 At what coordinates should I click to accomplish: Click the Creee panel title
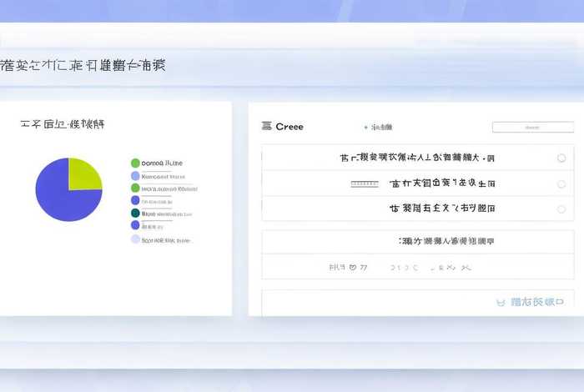[289, 127]
